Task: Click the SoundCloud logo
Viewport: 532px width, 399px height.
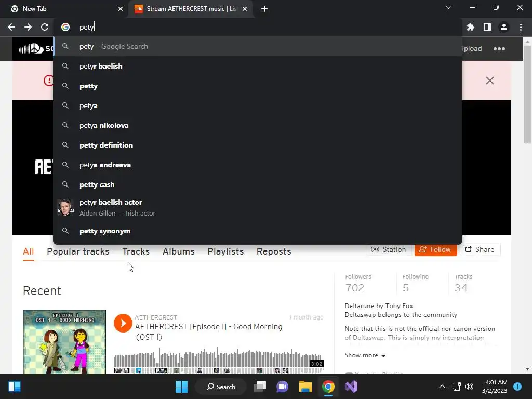Action: pyautogui.click(x=32, y=49)
